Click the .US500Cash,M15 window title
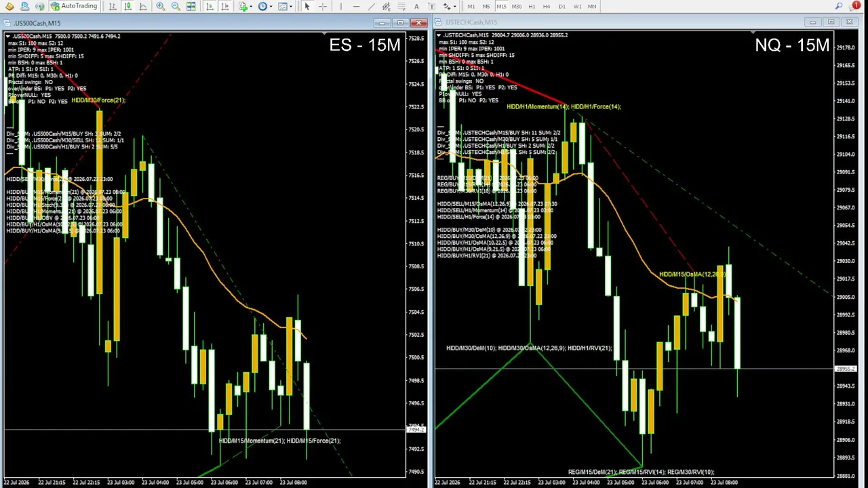Screen dimensions: 868x488 [37, 23]
